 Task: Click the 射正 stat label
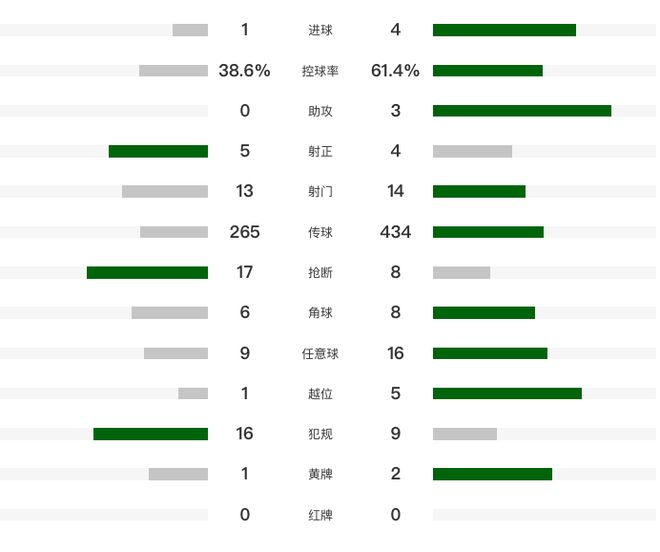(x=320, y=151)
